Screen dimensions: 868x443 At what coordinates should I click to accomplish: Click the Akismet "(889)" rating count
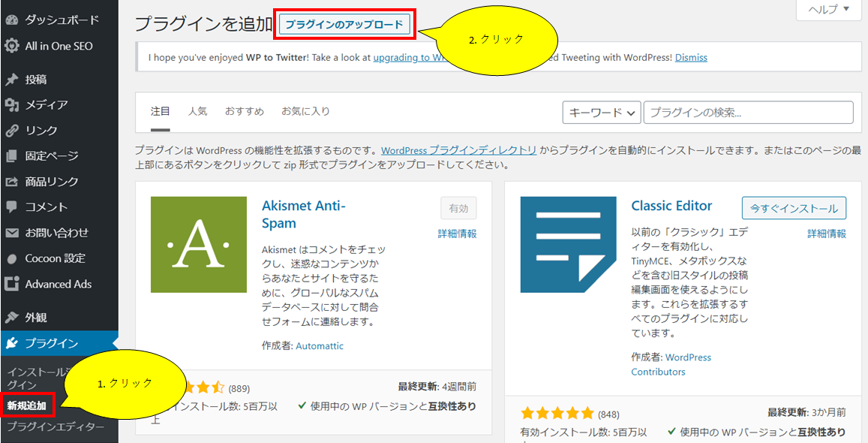[x=239, y=388]
